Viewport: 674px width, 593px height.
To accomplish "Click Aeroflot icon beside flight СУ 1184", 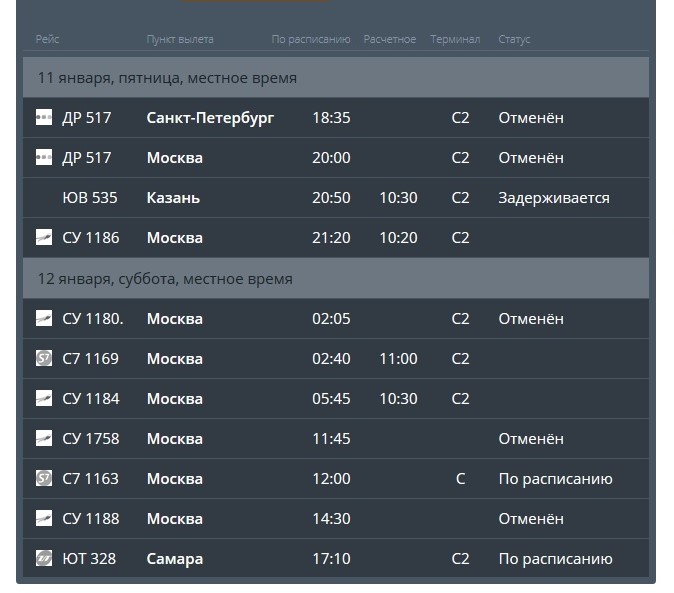I will point(44,398).
